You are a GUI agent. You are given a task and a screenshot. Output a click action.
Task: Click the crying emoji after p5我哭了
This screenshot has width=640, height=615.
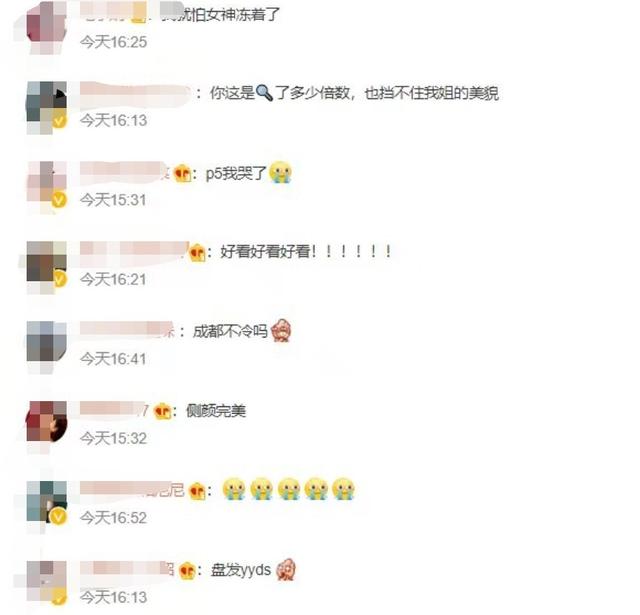[280, 172]
